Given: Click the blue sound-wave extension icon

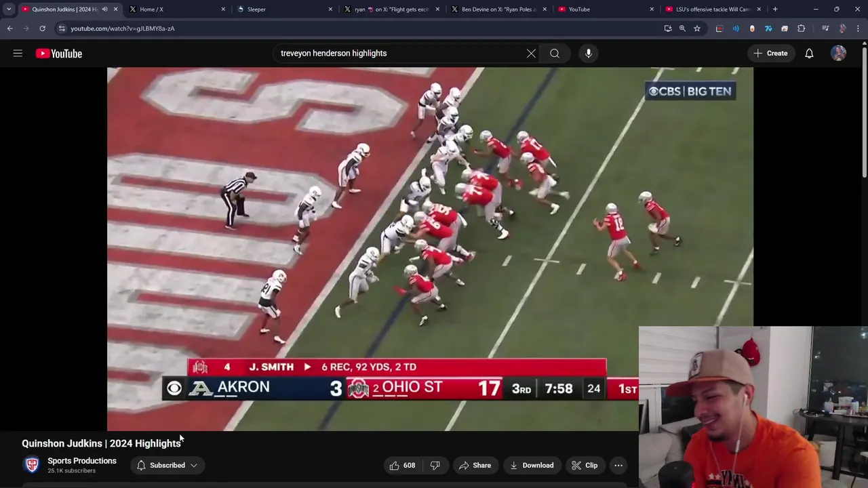Looking at the screenshot, I should click(736, 28).
